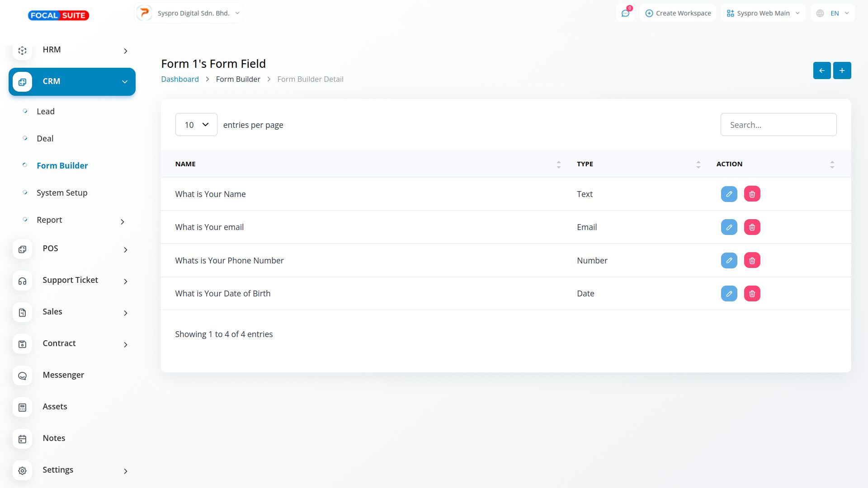Open Syspro Digital Sdn. Bhd. company dropdown
The image size is (868, 488).
pyautogui.click(x=189, y=13)
